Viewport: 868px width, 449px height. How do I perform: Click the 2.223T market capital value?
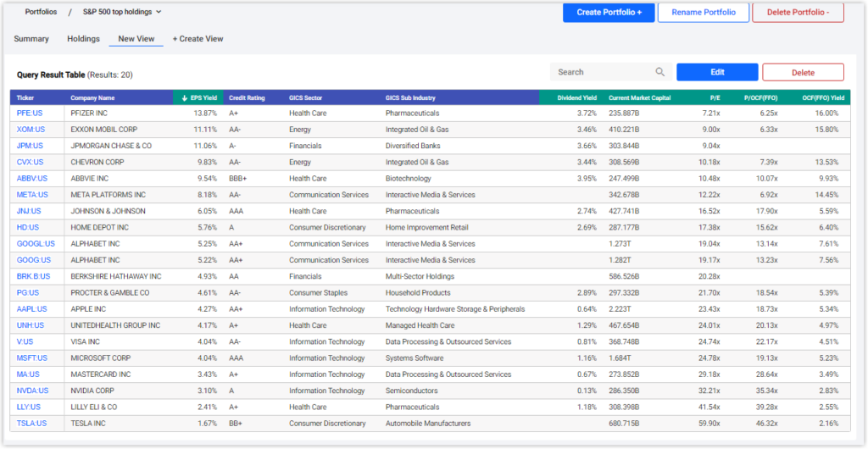[620, 309]
